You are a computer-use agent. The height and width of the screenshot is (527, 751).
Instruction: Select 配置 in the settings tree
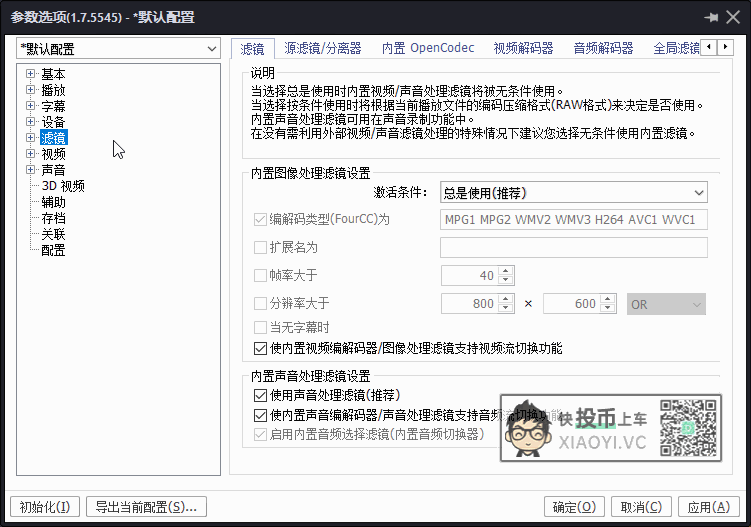53,250
